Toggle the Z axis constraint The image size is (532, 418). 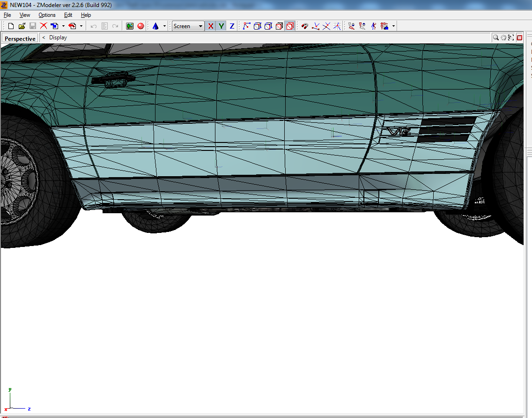232,26
